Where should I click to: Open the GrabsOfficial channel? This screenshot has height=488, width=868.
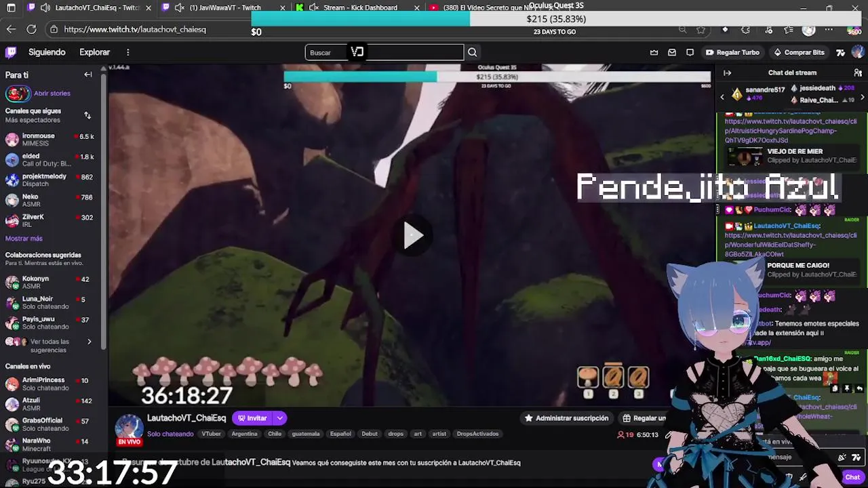click(51, 424)
